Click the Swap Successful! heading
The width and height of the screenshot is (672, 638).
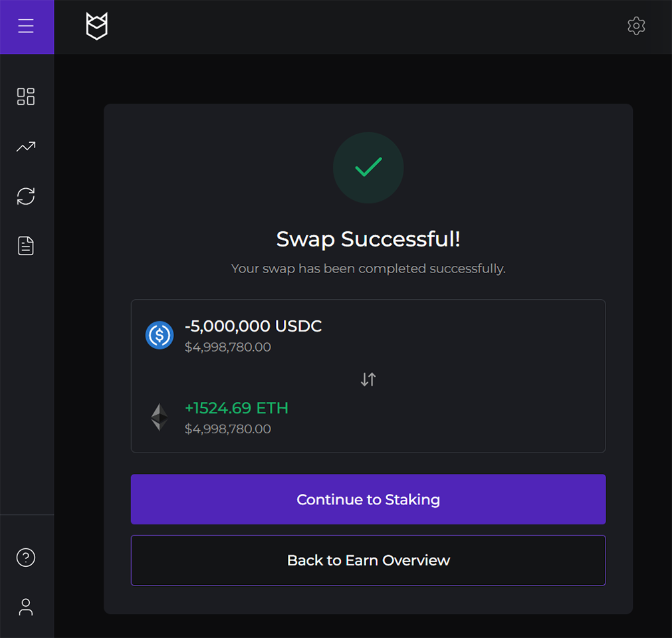click(368, 239)
